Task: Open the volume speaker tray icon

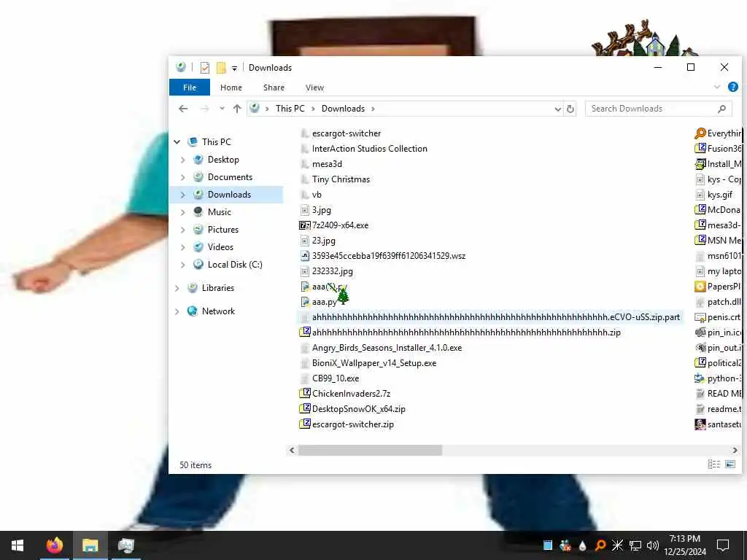Action: pos(653,545)
